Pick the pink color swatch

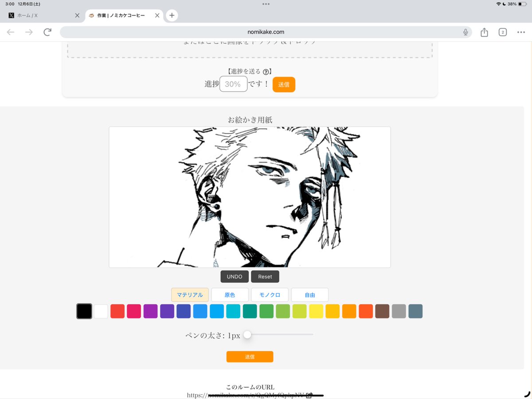point(134,311)
